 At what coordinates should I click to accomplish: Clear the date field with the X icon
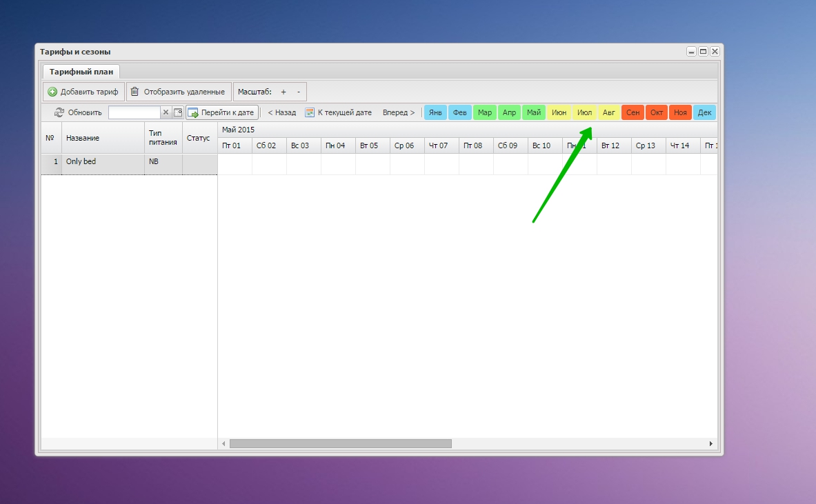tap(166, 112)
